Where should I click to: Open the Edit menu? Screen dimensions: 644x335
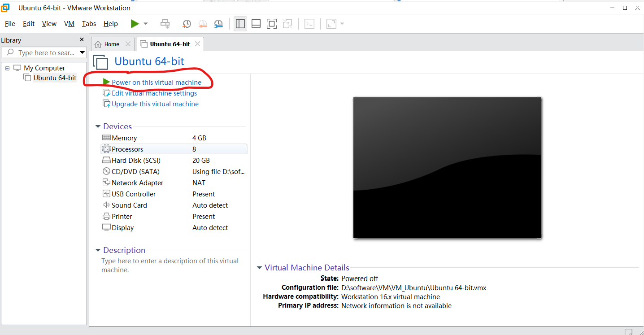coord(29,24)
